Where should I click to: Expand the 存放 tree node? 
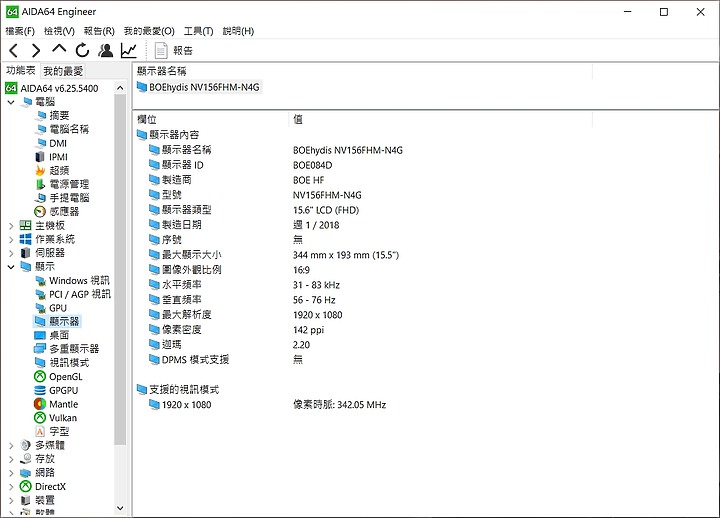[x=11, y=459]
